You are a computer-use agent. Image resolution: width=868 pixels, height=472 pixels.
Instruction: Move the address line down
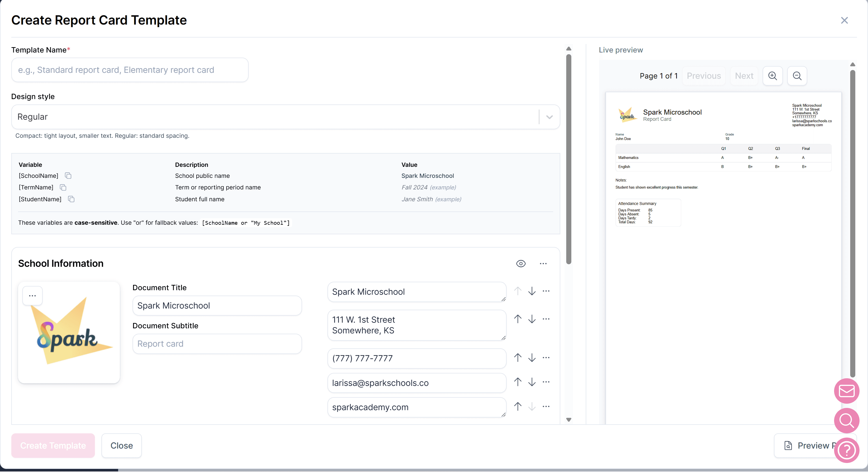[532, 319]
